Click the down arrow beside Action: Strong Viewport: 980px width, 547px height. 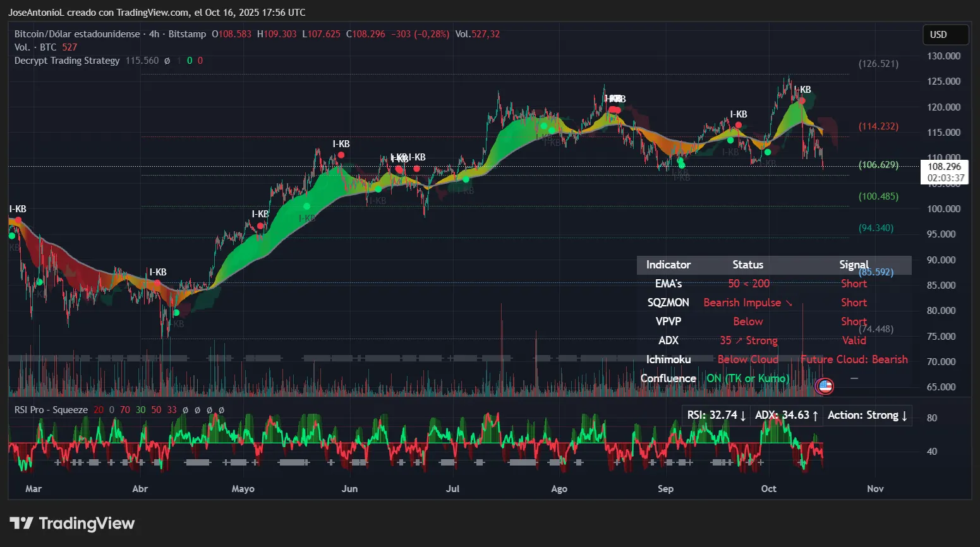point(904,415)
